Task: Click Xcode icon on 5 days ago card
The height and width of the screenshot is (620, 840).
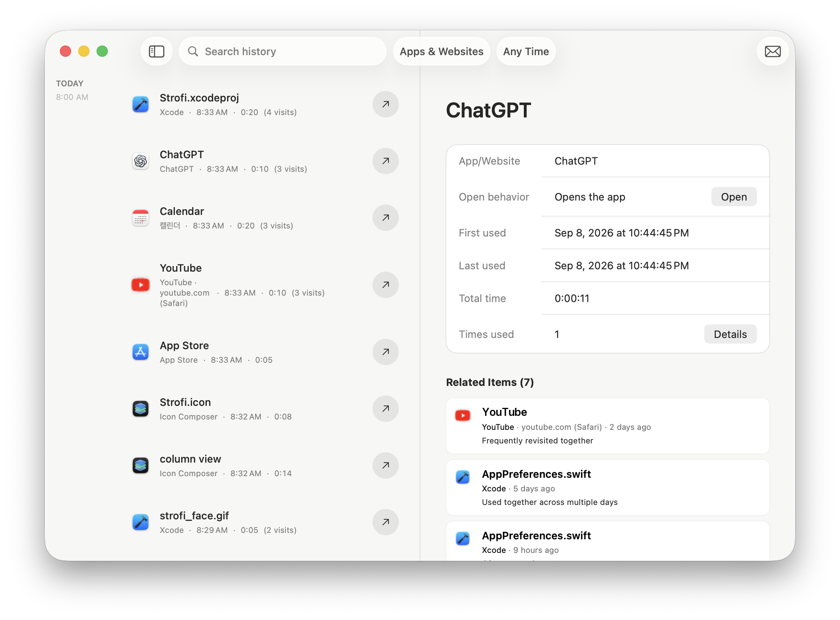Action: [463, 477]
